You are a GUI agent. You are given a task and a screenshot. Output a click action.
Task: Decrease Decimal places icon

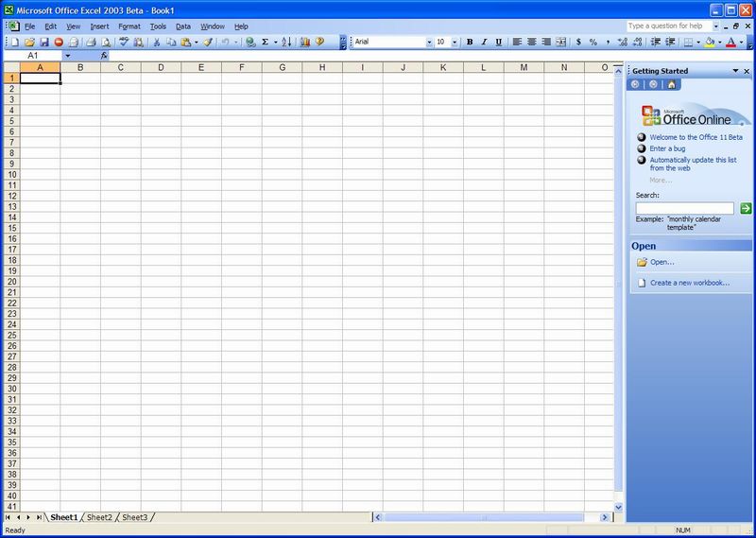637,42
